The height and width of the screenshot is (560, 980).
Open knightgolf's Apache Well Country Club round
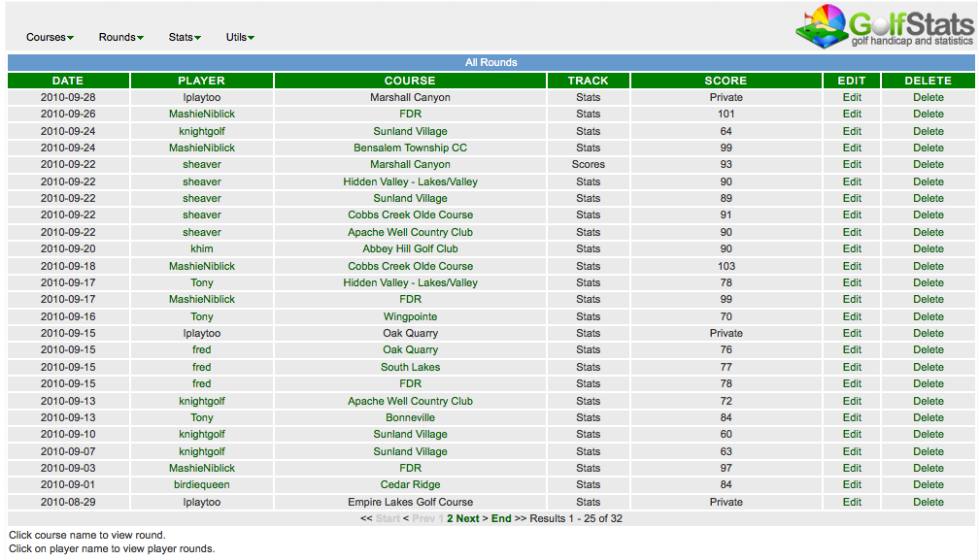[x=410, y=401]
